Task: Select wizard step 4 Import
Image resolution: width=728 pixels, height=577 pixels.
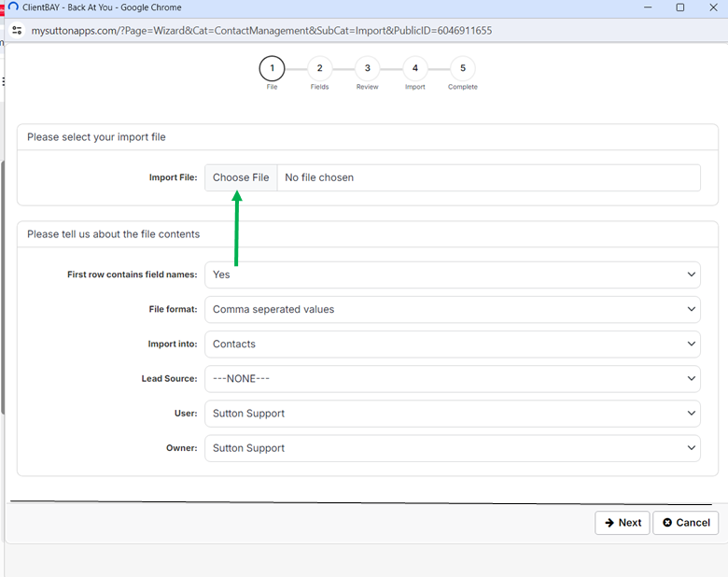Action: [x=414, y=68]
